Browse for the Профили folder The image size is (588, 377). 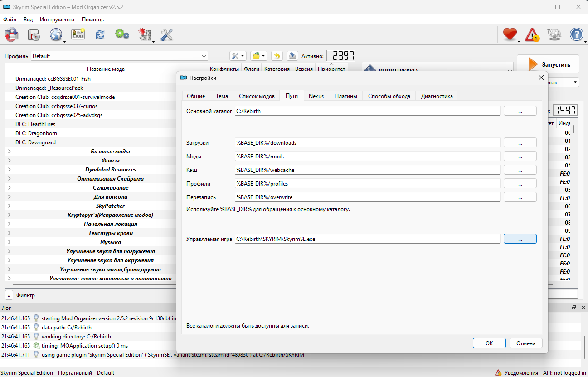520,184
